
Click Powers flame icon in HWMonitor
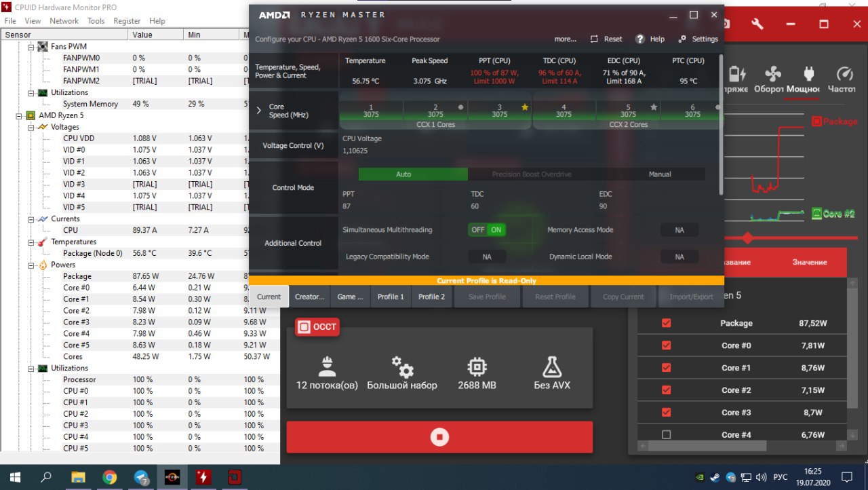pos(43,265)
